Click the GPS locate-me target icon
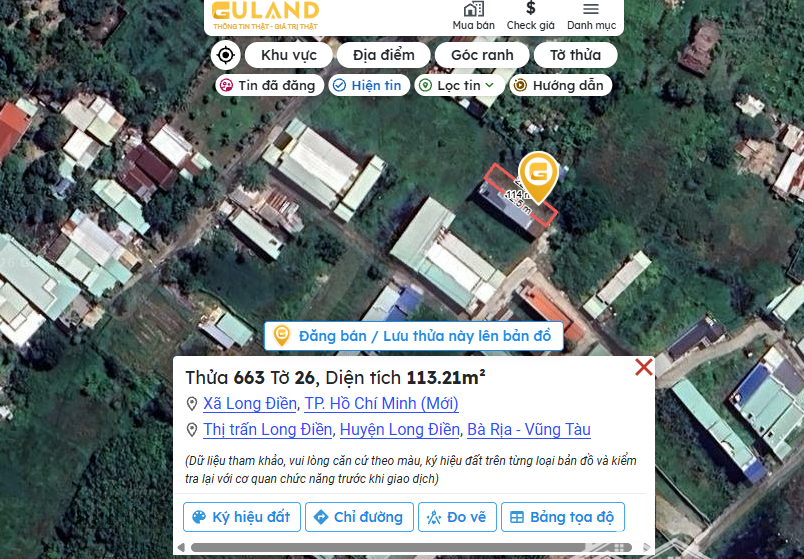 [226, 54]
